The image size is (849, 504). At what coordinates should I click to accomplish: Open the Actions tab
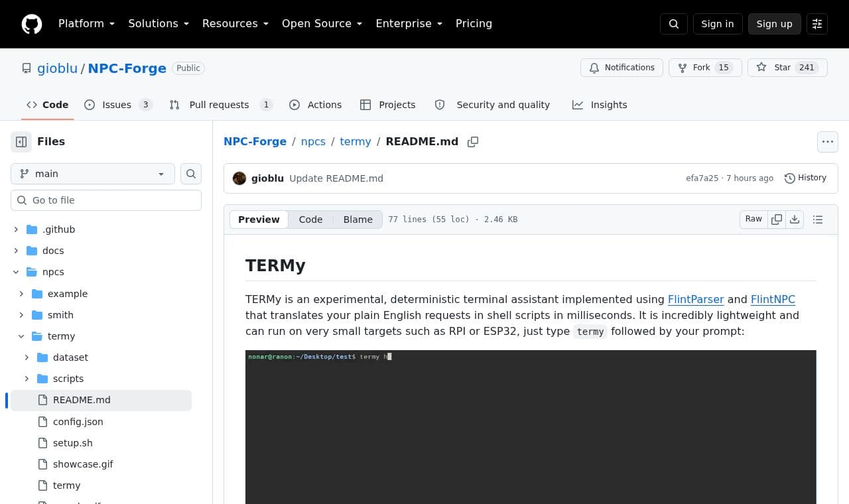[316, 105]
